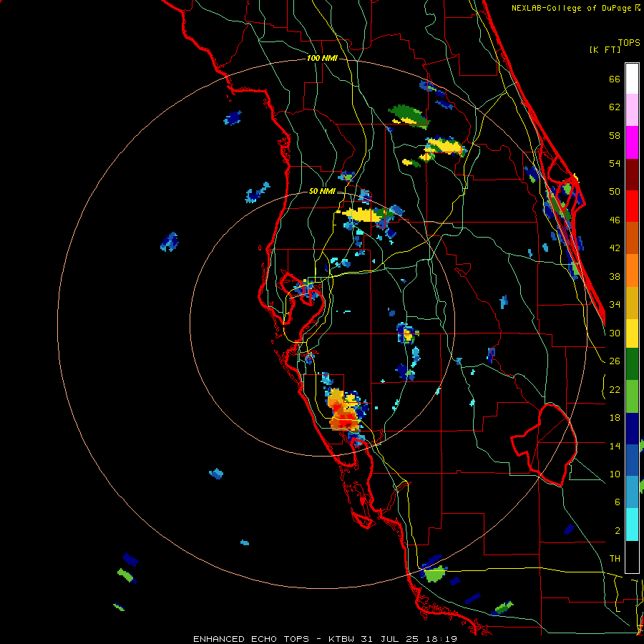Click the "TOPS" legend heading
The height and width of the screenshot is (644, 644).
tap(629, 43)
